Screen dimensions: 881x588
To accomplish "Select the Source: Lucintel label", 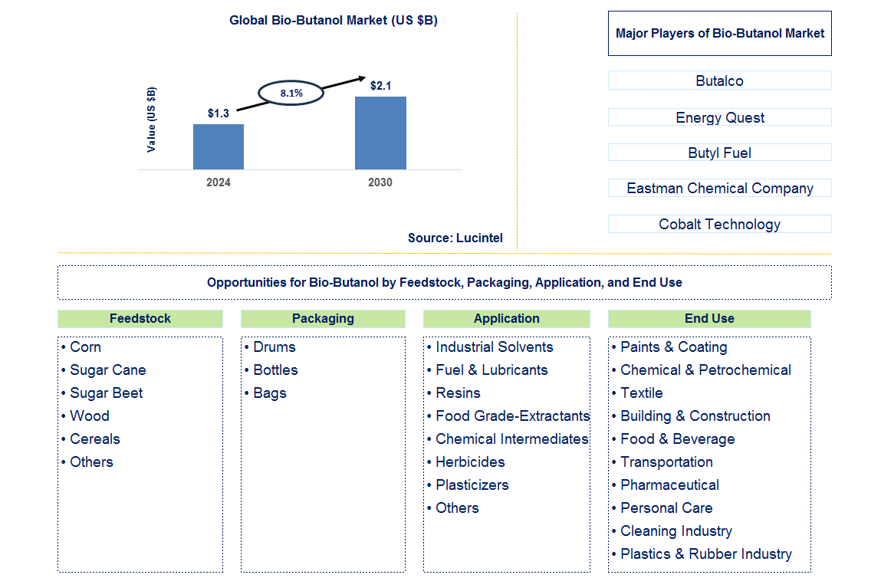I will click(x=455, y=238).
